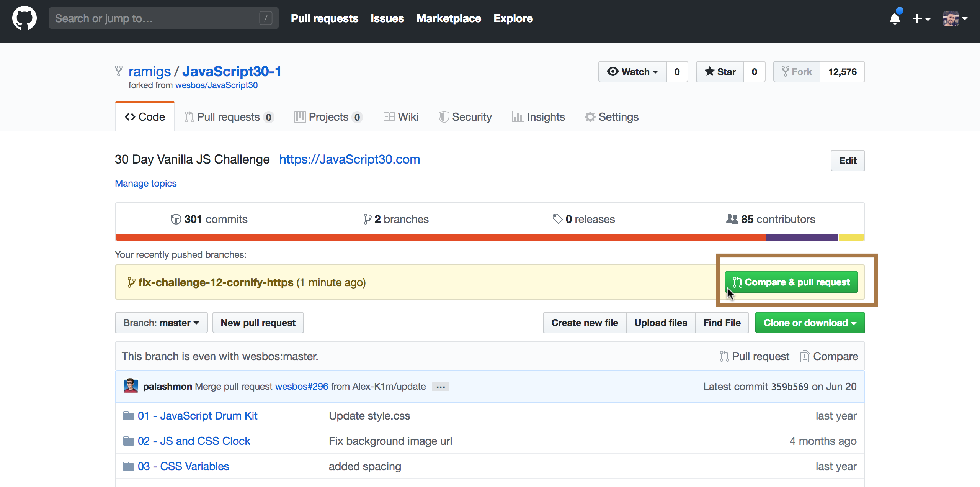
Task: Open the JavaScript30-1 repository link
Action: pos(232,72)
